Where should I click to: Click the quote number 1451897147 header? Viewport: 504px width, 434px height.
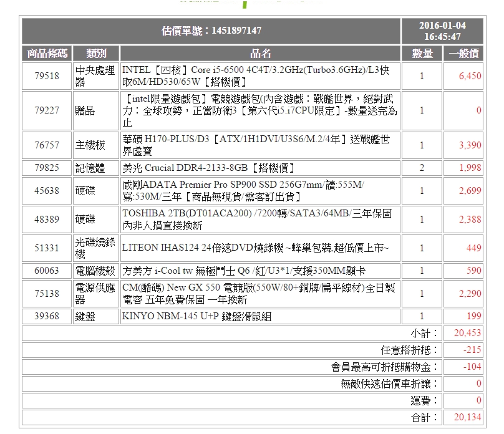click(211, 31)
